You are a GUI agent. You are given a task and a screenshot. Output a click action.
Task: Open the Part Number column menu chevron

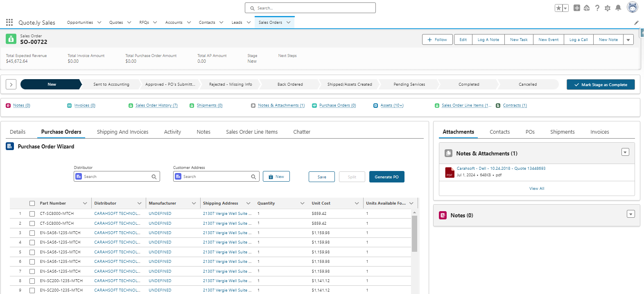tap(85, 203)
